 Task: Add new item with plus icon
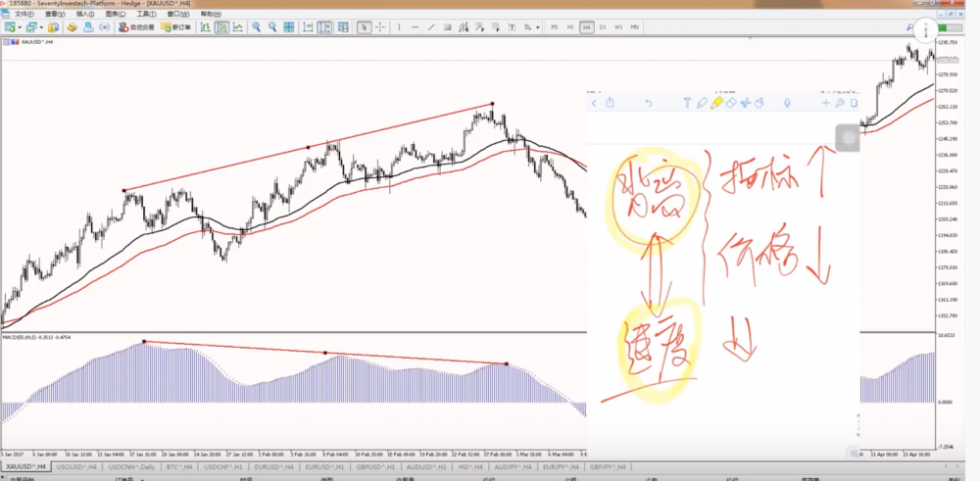coord(826,103)
